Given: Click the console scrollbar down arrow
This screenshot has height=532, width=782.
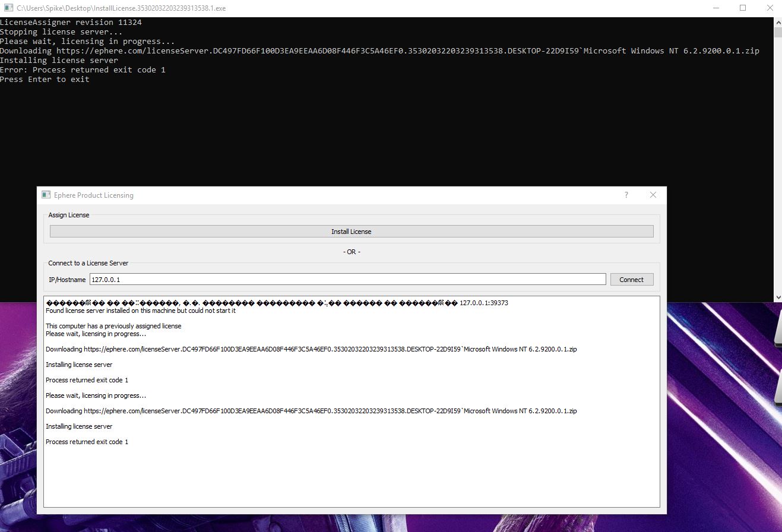Looking at the screenshot, I should pos(778,297).
